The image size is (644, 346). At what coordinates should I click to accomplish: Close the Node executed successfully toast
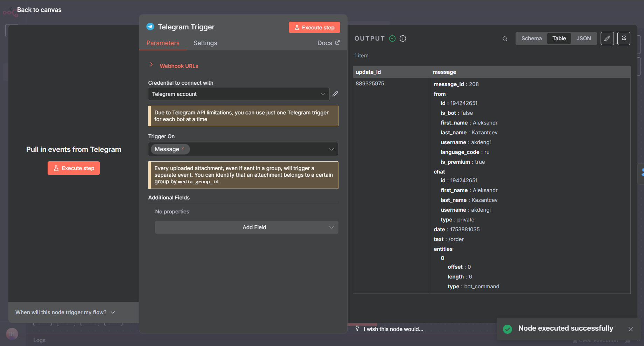click(x=631, y=329)
